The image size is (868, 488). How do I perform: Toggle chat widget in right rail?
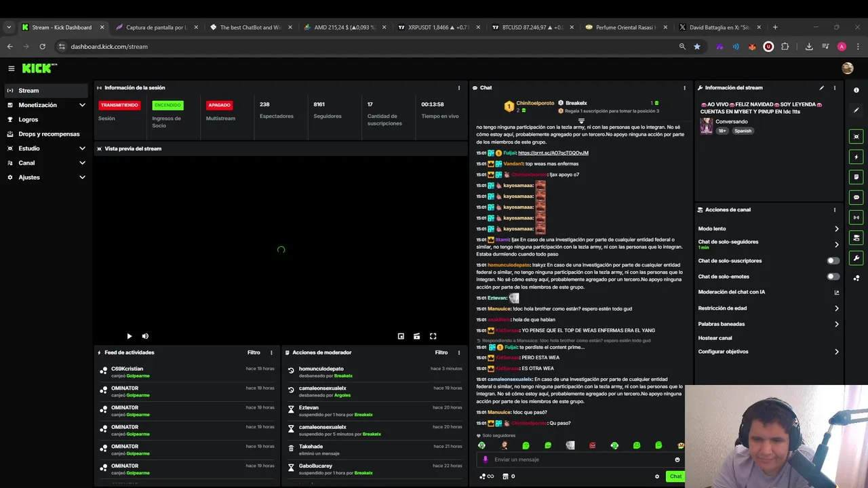(x=856, y=197)
